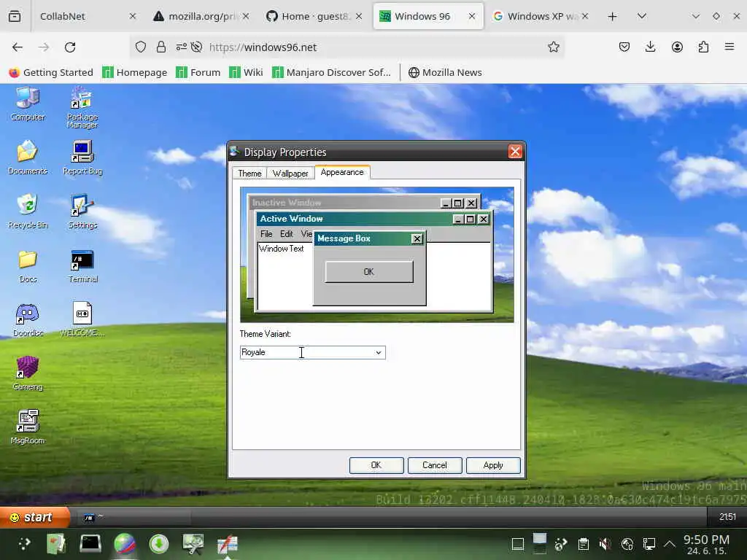Click the windows96.net URL field
This screenshot has width=747, height=560.
374,47
